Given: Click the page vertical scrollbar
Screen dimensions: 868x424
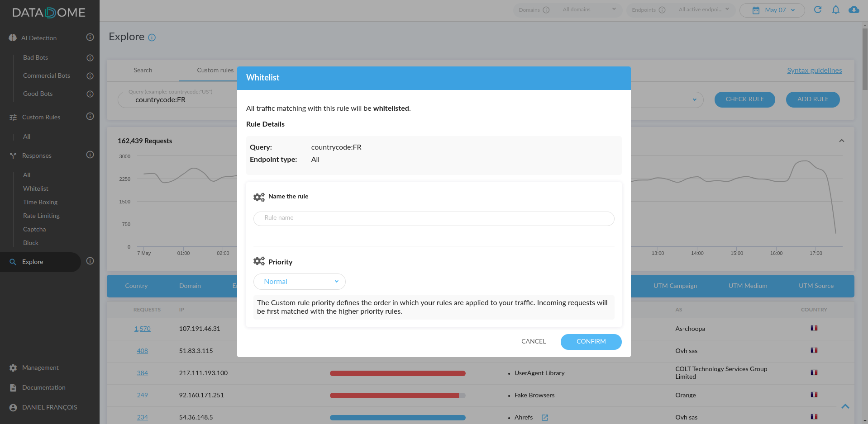Looking at the screenshot, I should (865, 59).
